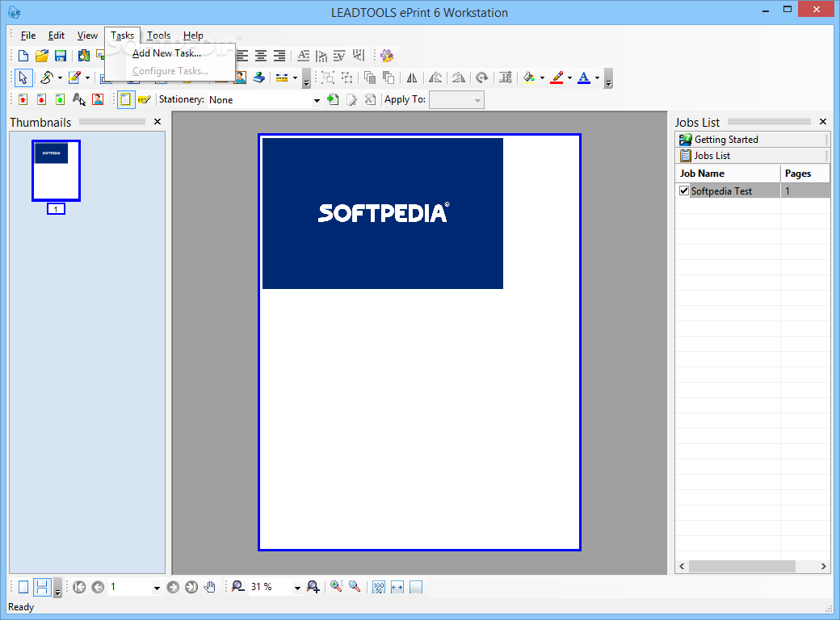Select the paintbrush annotation tool

(74, 78)
